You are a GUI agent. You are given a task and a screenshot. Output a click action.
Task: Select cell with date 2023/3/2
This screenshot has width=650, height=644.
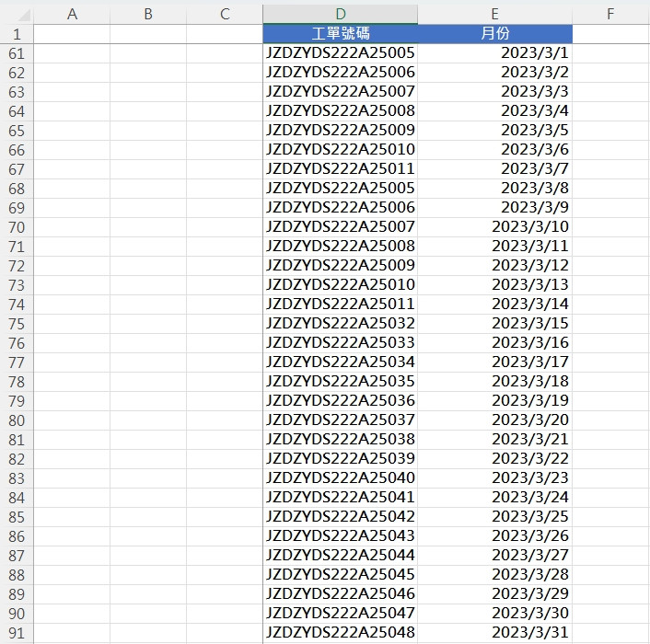coord(495,73)
